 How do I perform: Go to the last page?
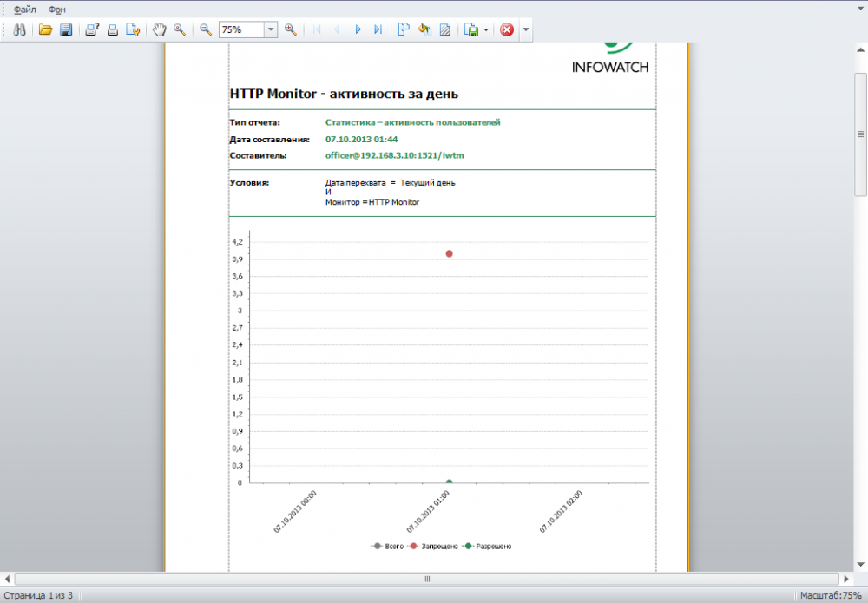378,29
